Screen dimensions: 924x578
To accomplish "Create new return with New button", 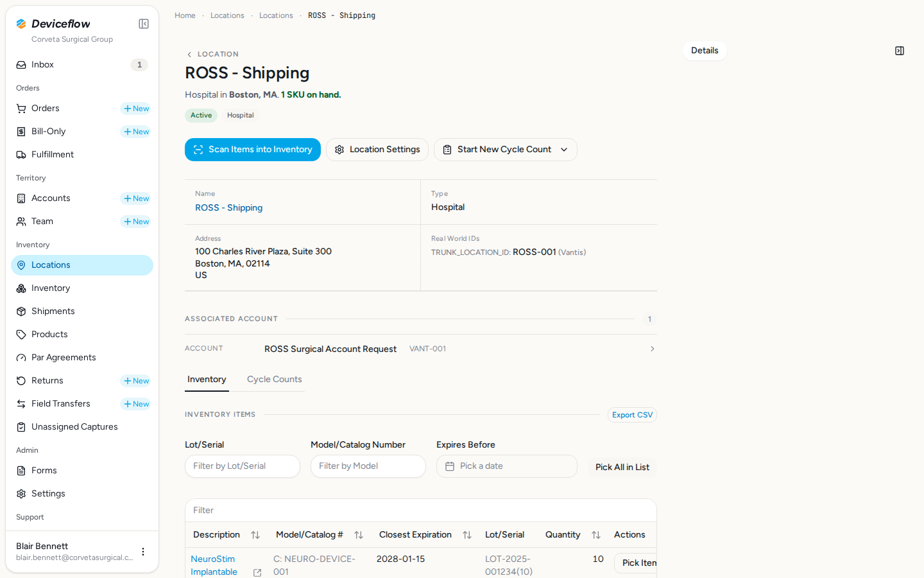I will pos(136,381).
